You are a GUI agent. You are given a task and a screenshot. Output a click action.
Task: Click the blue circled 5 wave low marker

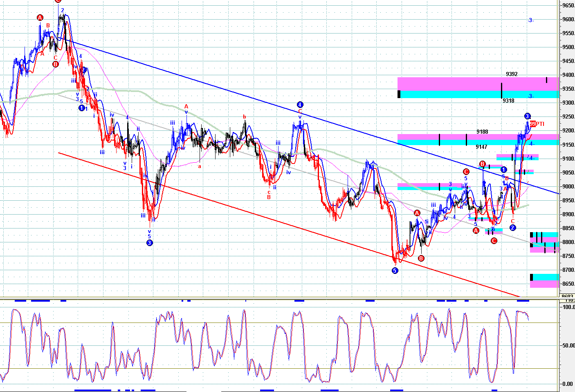click(395, 271)
